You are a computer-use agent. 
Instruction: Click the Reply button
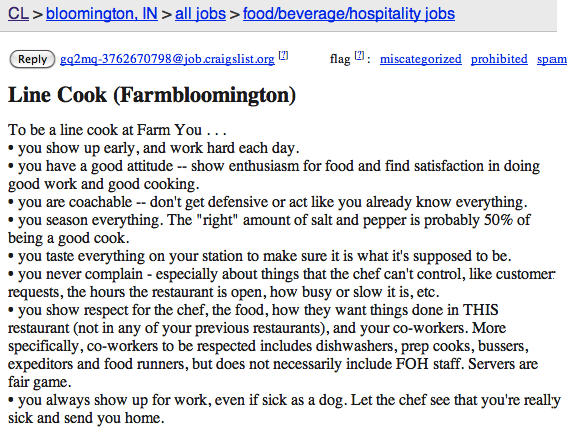point(32,59)
